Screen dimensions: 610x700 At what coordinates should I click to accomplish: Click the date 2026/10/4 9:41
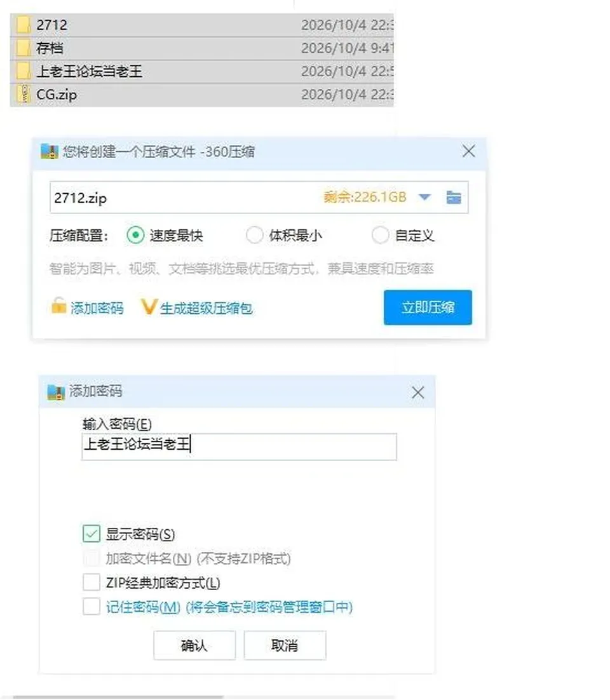[347, 48]
